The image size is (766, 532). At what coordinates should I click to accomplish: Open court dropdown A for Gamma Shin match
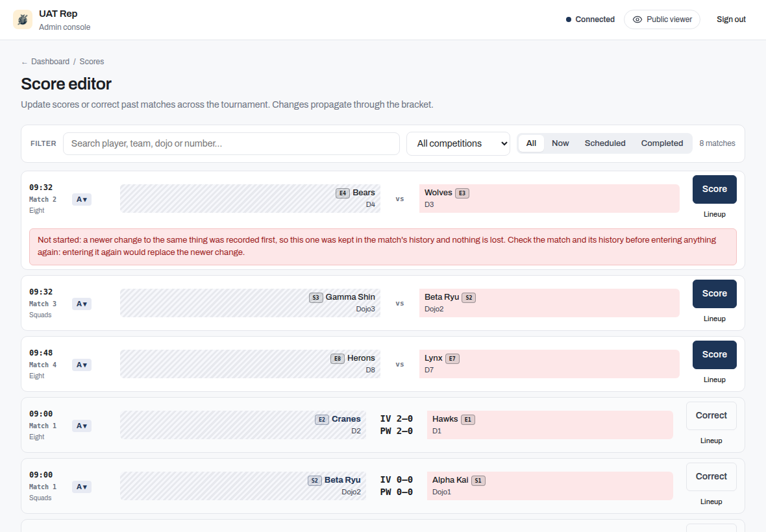pyautogui.click(x=82, y=304)
